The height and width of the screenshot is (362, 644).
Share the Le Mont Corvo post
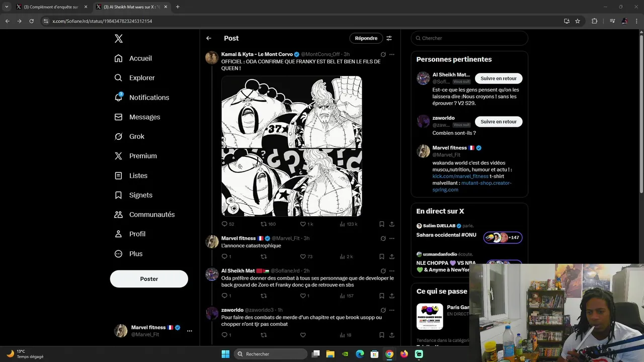pyautogui.click(x=392, y=224)
